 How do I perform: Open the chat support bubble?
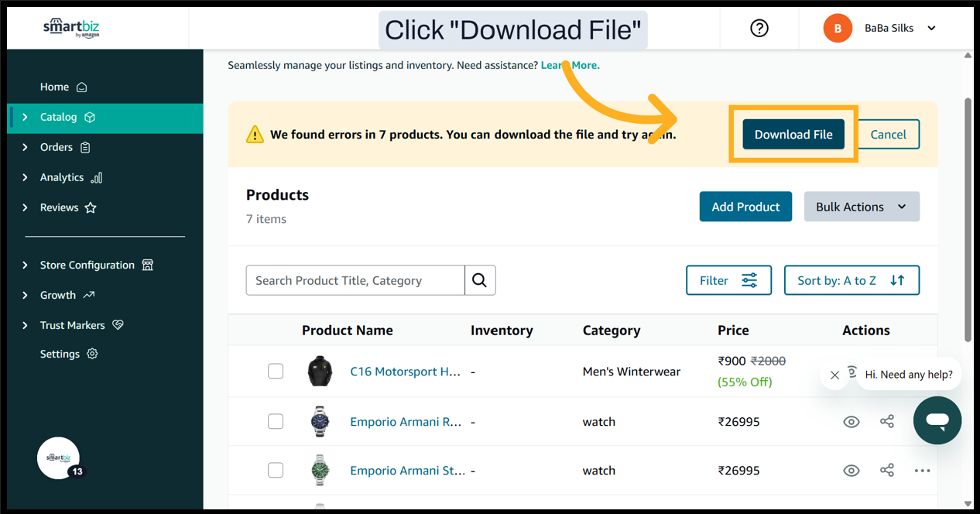[937, 420]
